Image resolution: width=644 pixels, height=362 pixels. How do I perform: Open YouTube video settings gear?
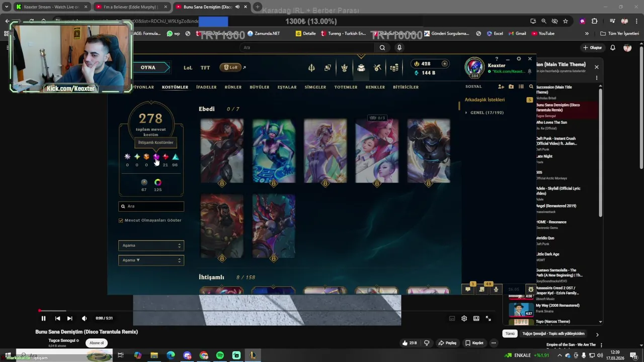[x=464, y=318]
